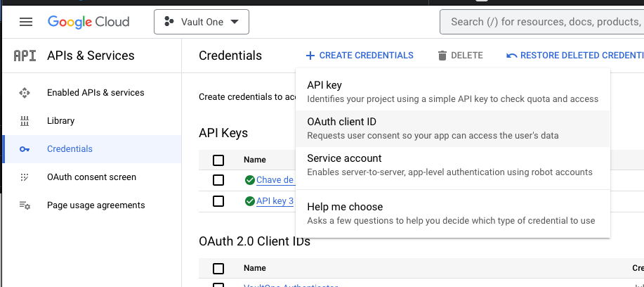Image resolution: width=644 pixels, height=287 pixels.
Task: Click the Library sidebar icon
Action: coord(25,121)
